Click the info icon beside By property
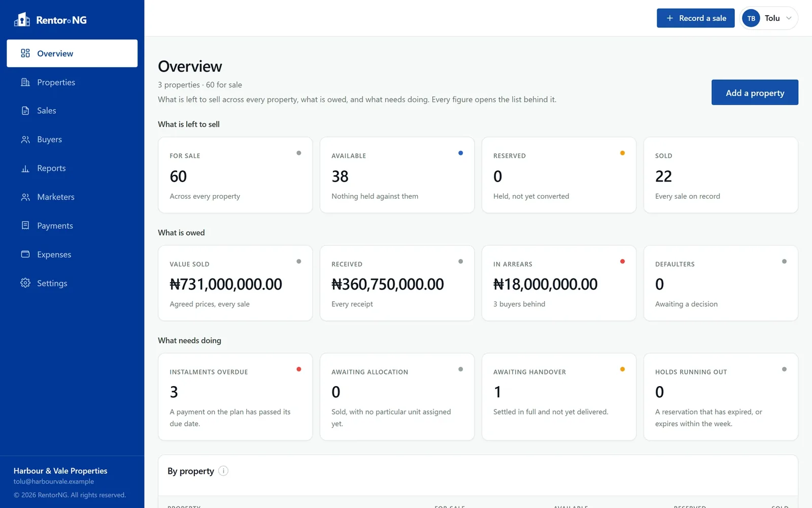Screen dimensions: 812x508 click(223, 471)
